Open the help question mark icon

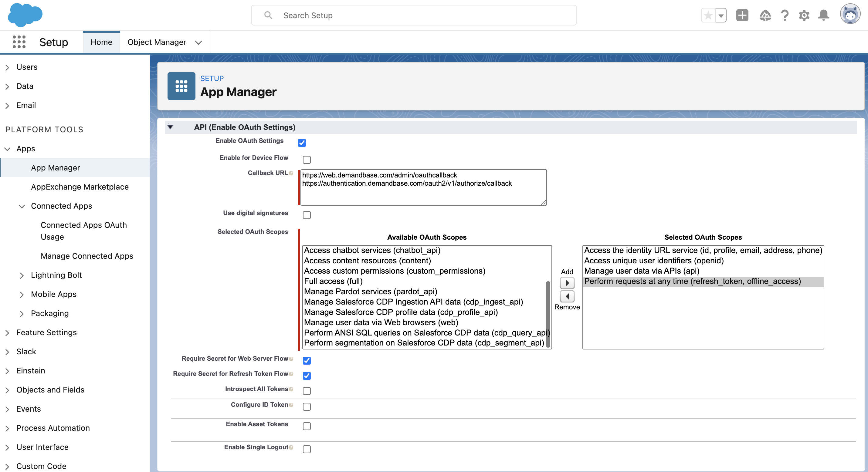coord(785,15)
